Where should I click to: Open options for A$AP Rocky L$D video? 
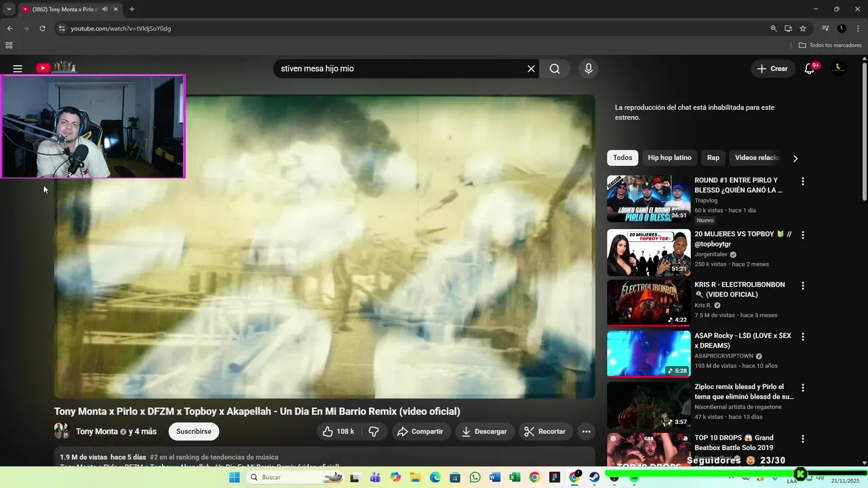[x=803, y=337]
